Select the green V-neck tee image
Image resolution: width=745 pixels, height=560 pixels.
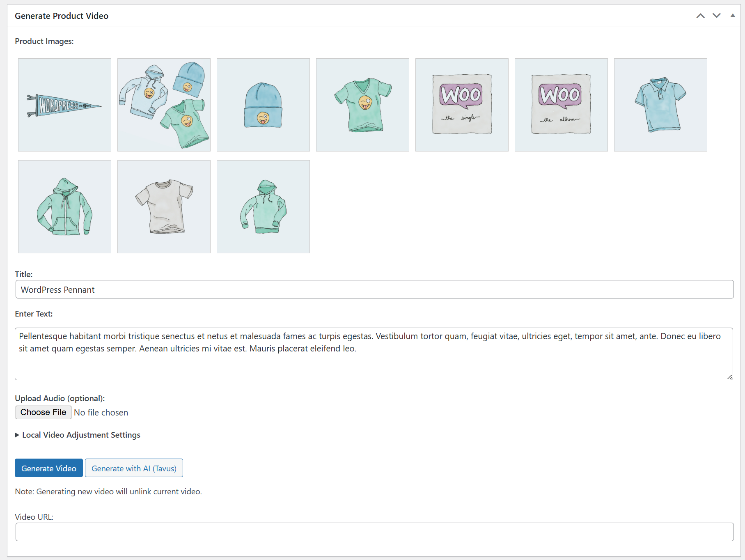(362, 105)
